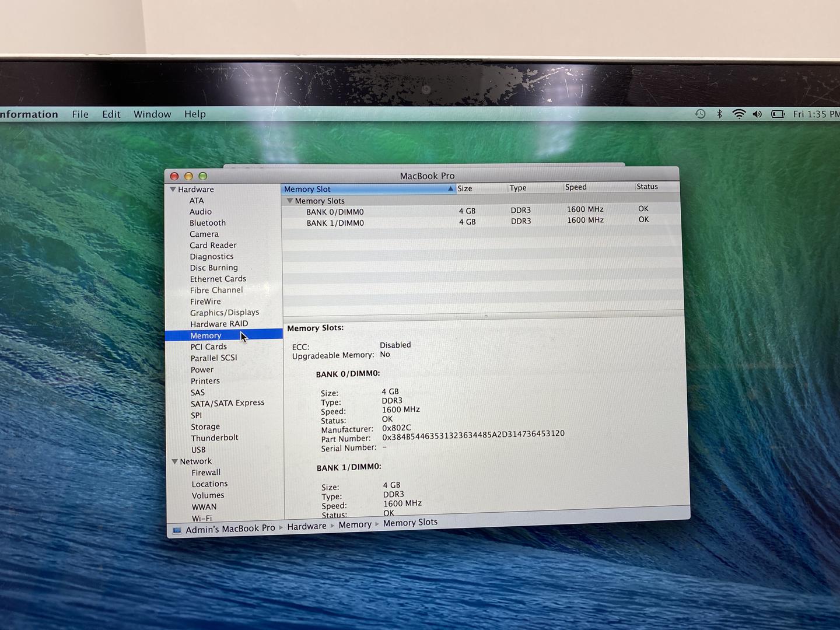The width and height of the screenshot is (840, 630).
Task: Select Graphics/Displays in the sidebar
Action: tap(225, 313)
